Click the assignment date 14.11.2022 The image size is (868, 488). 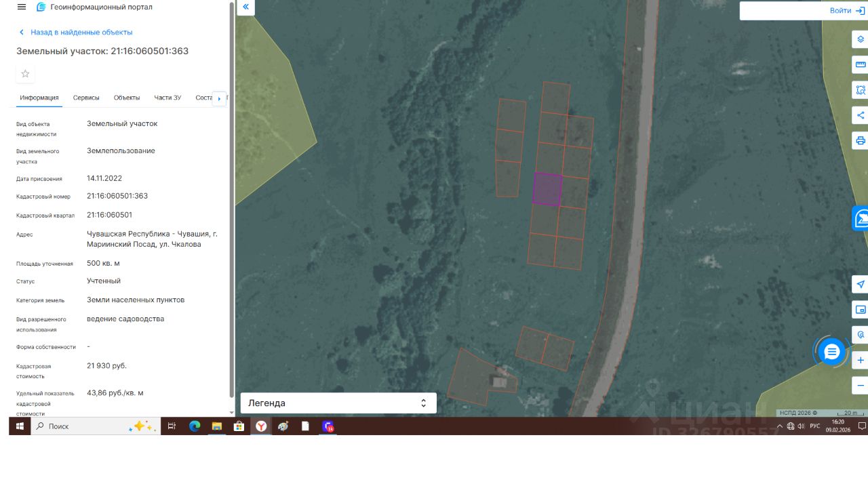[x=104, y=178]
